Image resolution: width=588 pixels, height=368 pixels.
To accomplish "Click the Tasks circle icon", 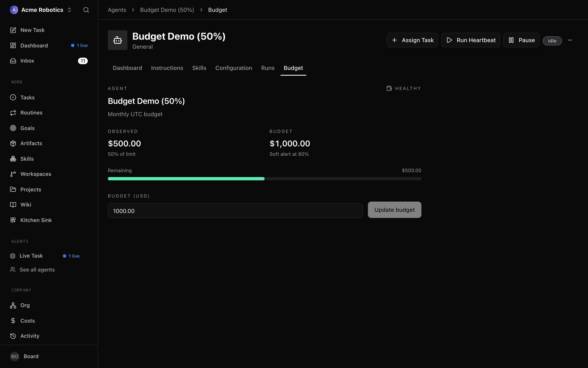I will (x=13, y=97).
